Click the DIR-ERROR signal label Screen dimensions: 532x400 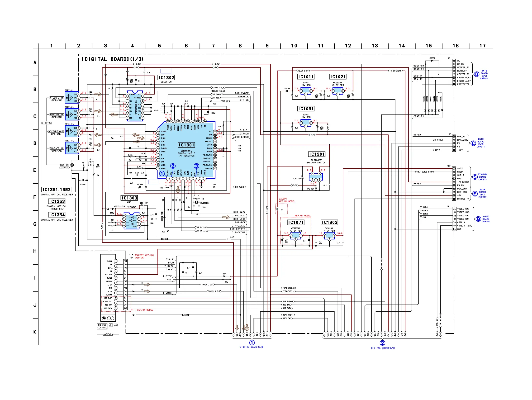(242, 137)
